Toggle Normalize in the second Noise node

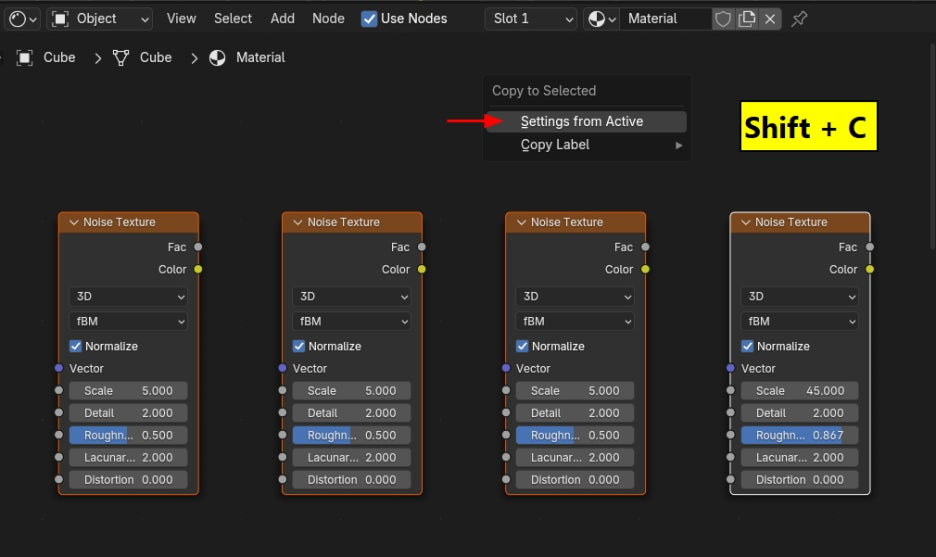coord(299,346)
